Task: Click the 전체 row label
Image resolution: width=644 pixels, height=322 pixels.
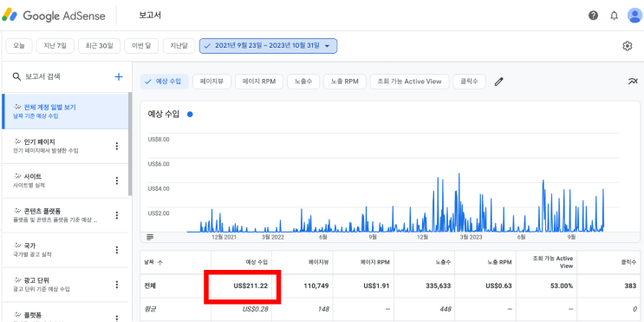Action: (x=150, y=286)
